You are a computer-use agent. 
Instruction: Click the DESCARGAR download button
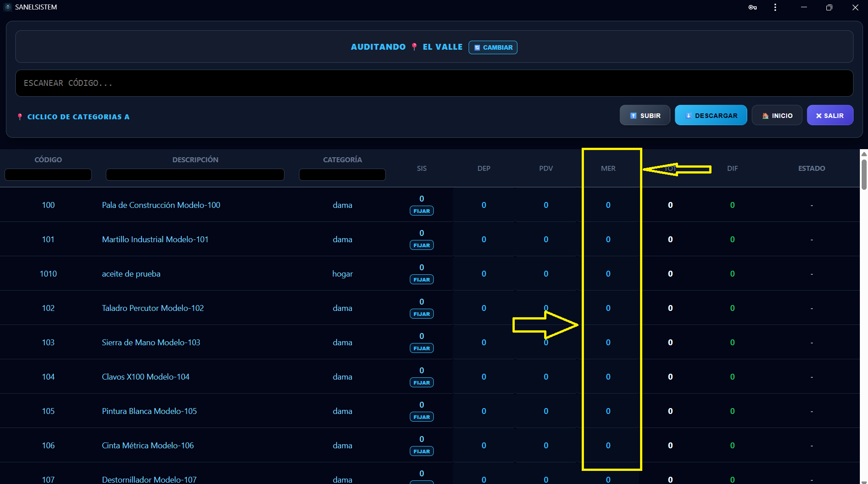pyautogui.click(x=711, y=116)
